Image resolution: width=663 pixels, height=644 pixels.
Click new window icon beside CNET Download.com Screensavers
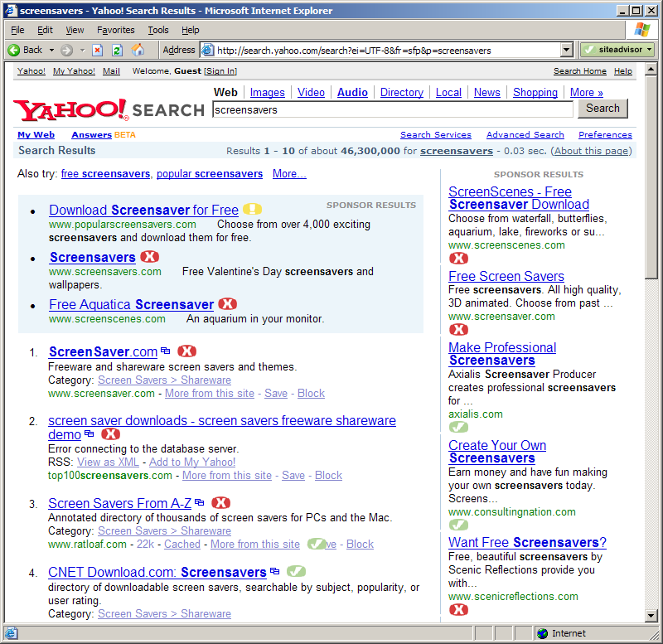275,571
